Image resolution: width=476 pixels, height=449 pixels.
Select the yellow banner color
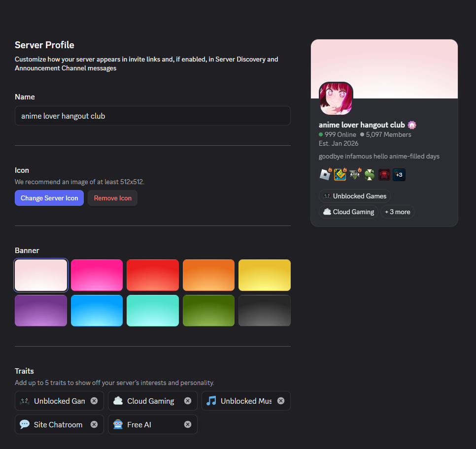pyautogui.click(x=265, y=275)
